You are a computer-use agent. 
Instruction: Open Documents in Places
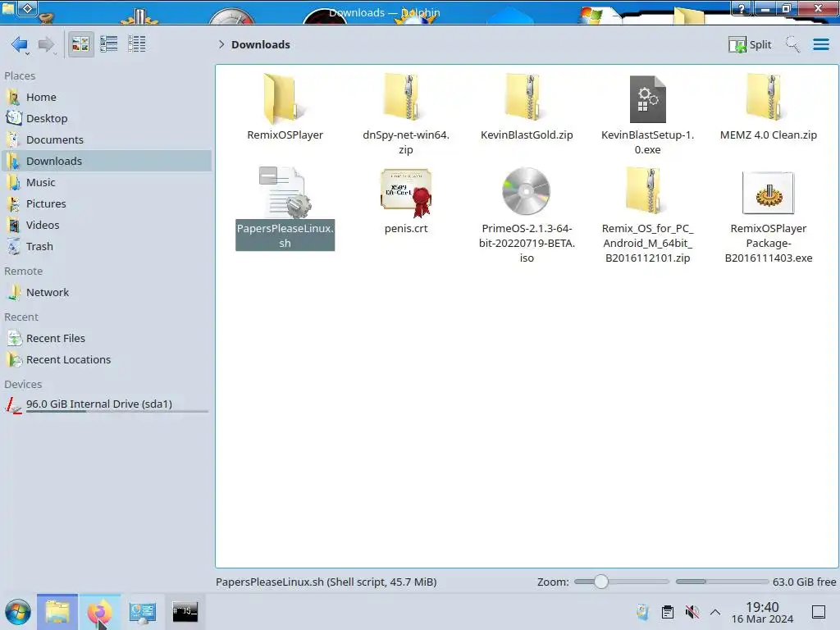pos(107,139)
